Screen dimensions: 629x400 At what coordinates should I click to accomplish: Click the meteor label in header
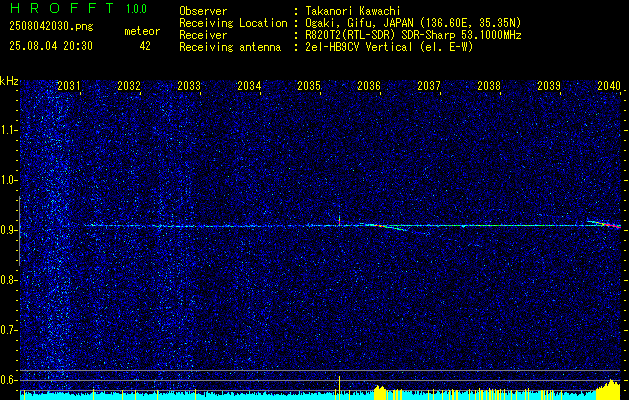point(142,31)
